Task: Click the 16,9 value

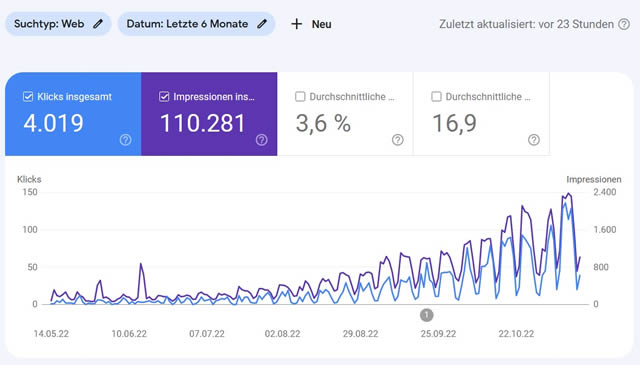Action: (x=454, y=123)
